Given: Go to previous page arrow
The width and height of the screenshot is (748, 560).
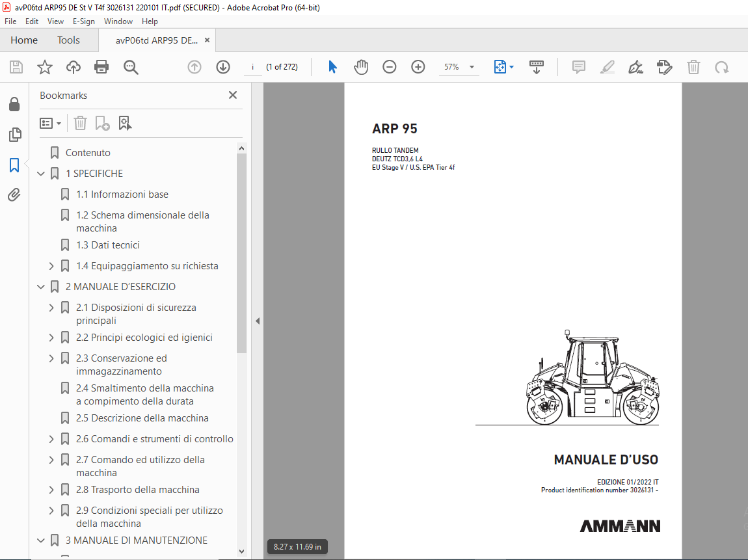Looking at the screenshot, I should pyautogui.click(x=194, y=67).
